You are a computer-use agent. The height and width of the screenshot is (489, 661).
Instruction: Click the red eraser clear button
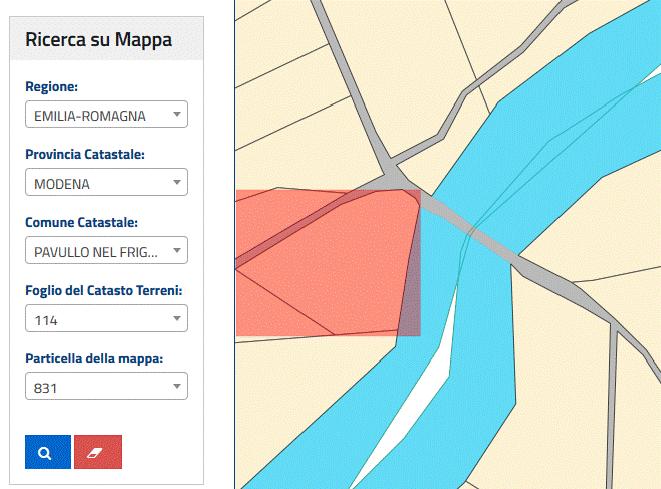[97, 452]
